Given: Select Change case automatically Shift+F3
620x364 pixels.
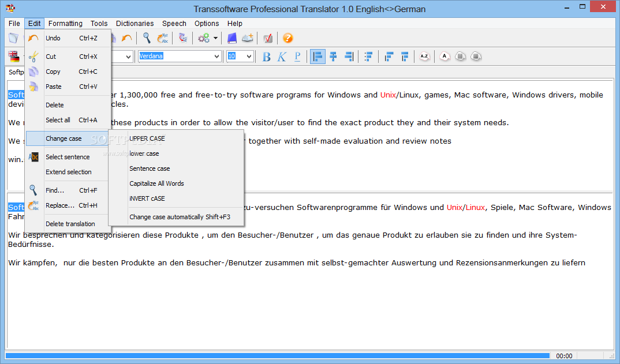Looking at the screenshot, I should click(x=176, y=217).
